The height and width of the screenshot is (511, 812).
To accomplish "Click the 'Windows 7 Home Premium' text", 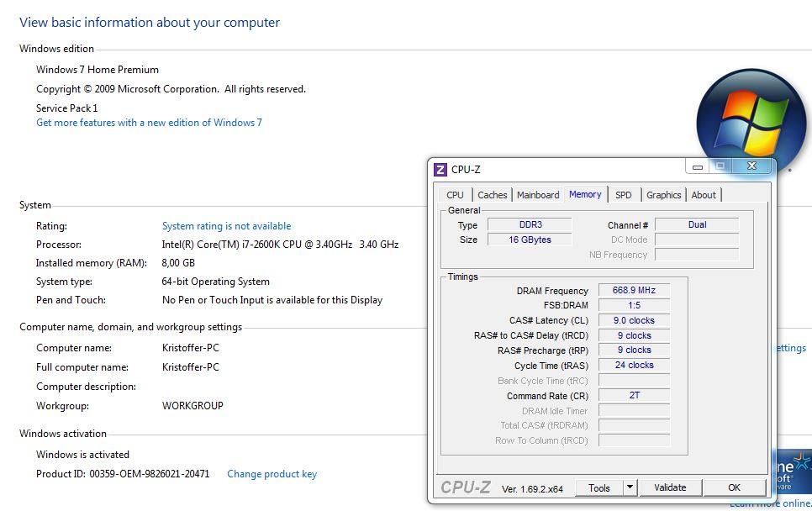I will 98,70.
